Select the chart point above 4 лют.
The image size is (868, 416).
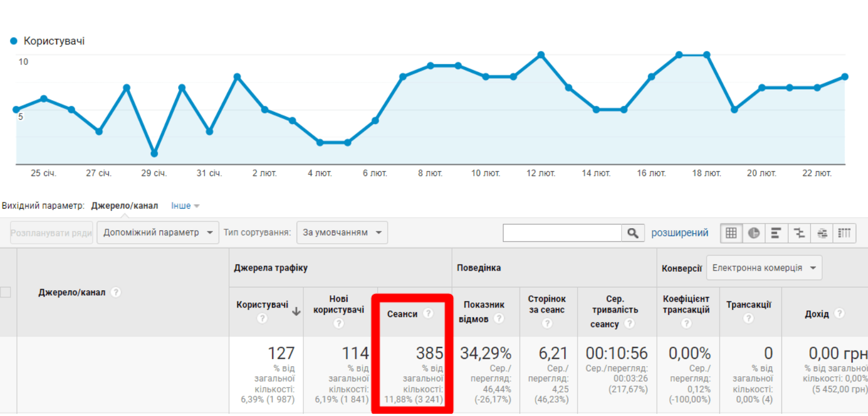(x=320, y=143)
